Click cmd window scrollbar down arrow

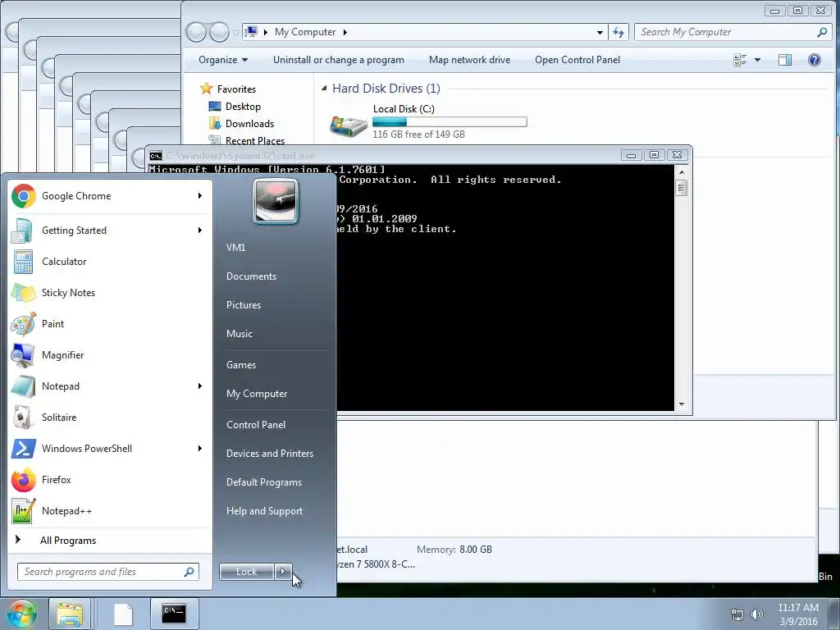point(682,404)
